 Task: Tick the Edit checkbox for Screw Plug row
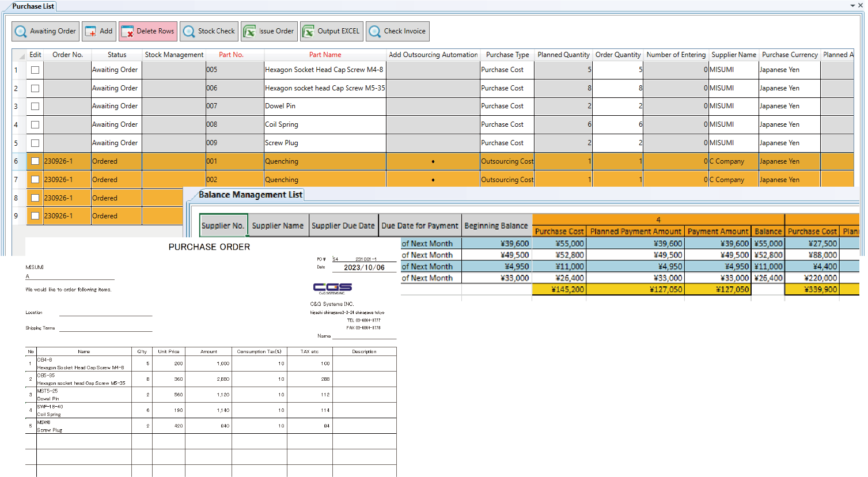point(35,143)
